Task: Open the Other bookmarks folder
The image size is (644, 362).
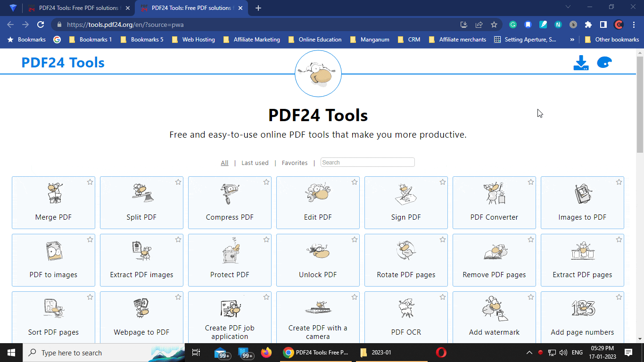Action: (x=611, y=40)
